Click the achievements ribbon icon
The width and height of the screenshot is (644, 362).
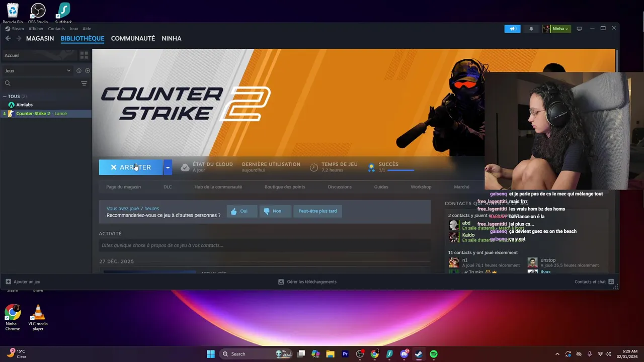click(x=371, y=167)
